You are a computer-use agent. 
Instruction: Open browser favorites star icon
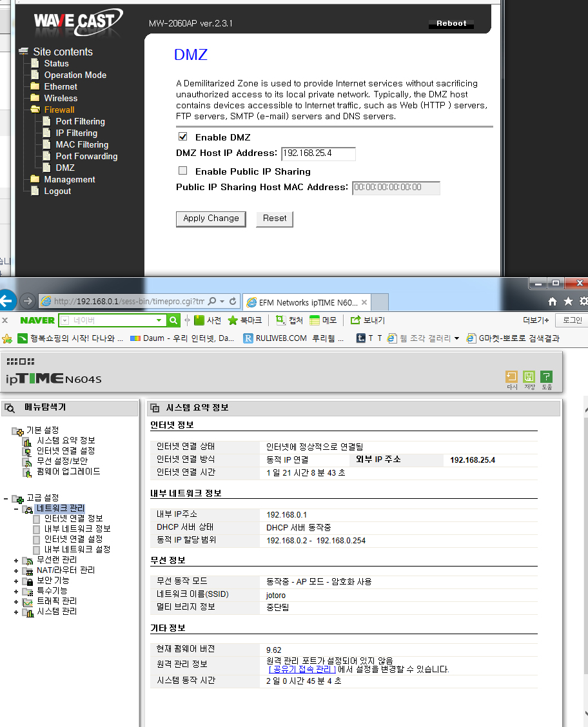click(x=568, y=302)
